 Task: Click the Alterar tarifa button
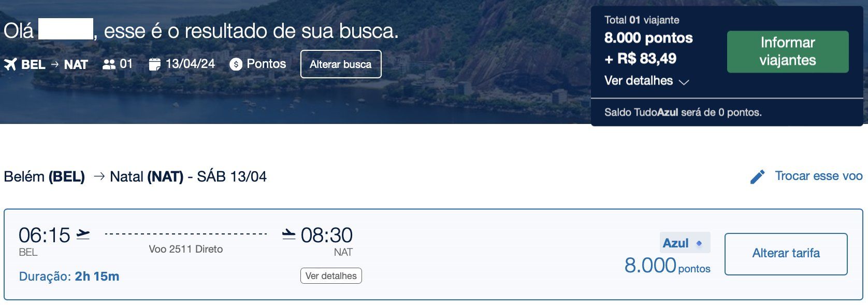786,254
